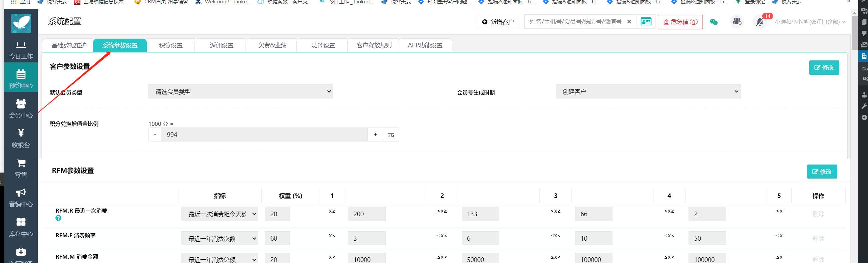Image resolution: width=868 pixels, height=263 pixels.
Task: Open 会员号生成时期 dropdown showing 创建客户
Action: click(647, 91)
